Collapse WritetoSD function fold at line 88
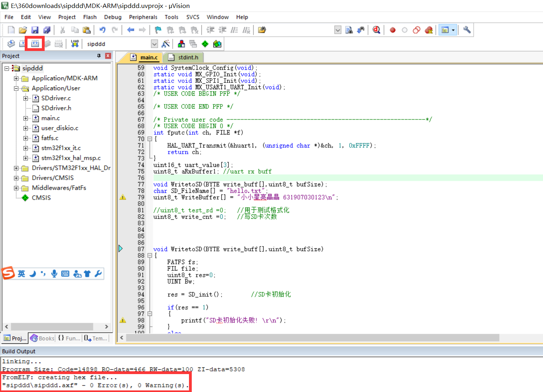Screen dimensions: 543x392 tap(150, 255)
